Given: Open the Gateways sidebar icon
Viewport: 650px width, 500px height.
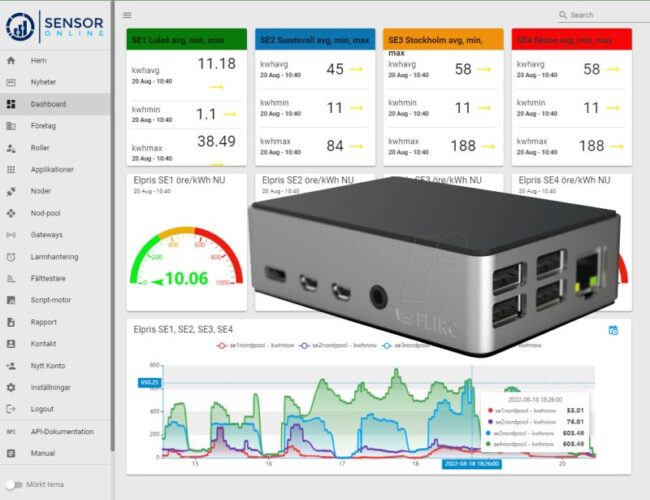Looking at the screenshot, I should tap(11, 235).
